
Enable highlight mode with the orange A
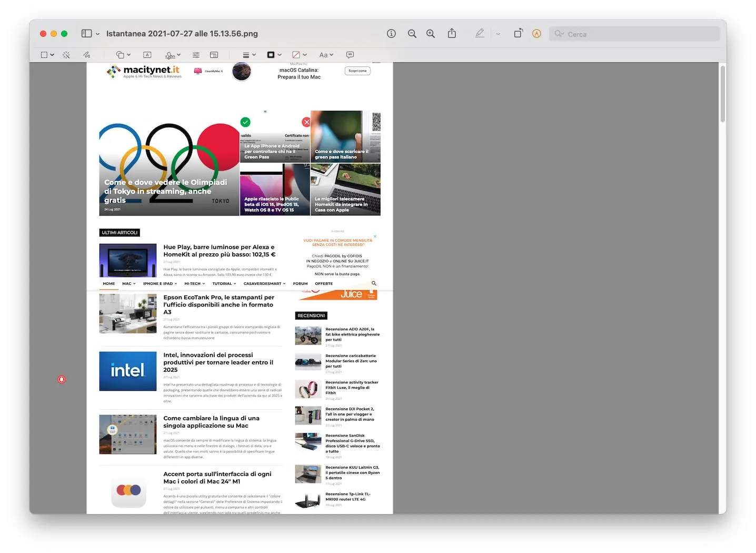(x=536, y=33)
